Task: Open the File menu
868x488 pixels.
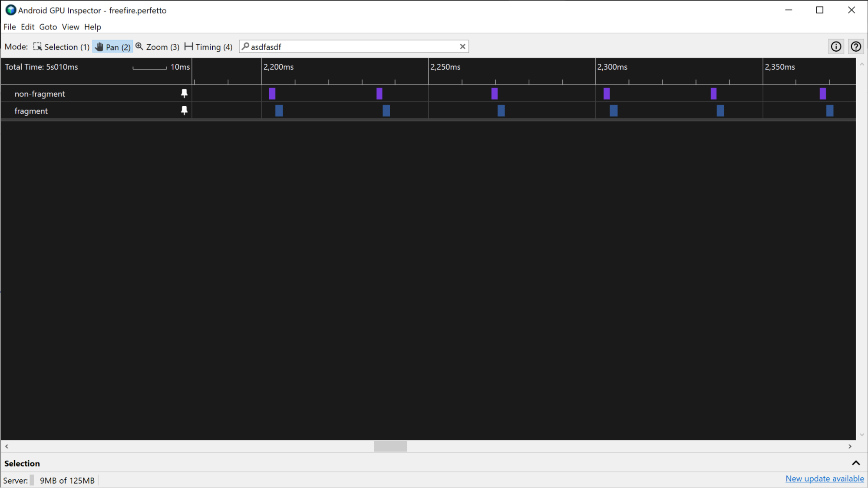Action: click(9, 27)
